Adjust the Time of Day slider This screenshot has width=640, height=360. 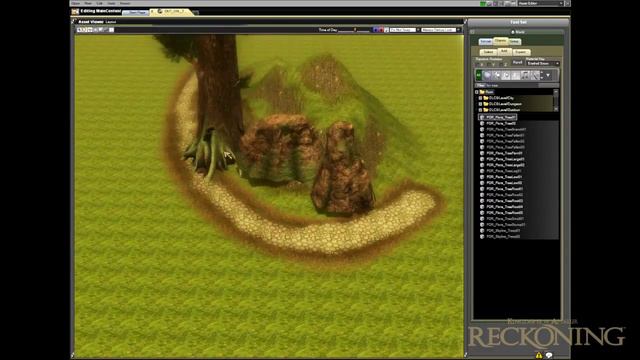[x=354, y=30]
